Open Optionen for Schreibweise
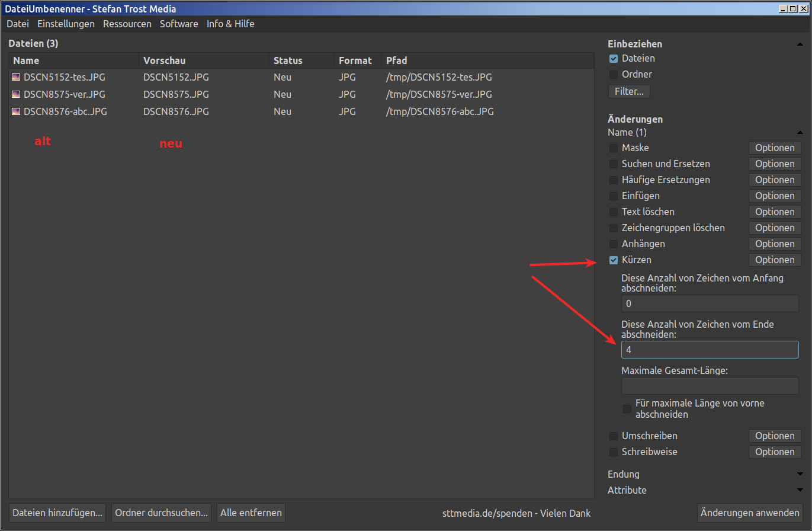812x531 pixels. pyautogui.click(x=775, y=452)
